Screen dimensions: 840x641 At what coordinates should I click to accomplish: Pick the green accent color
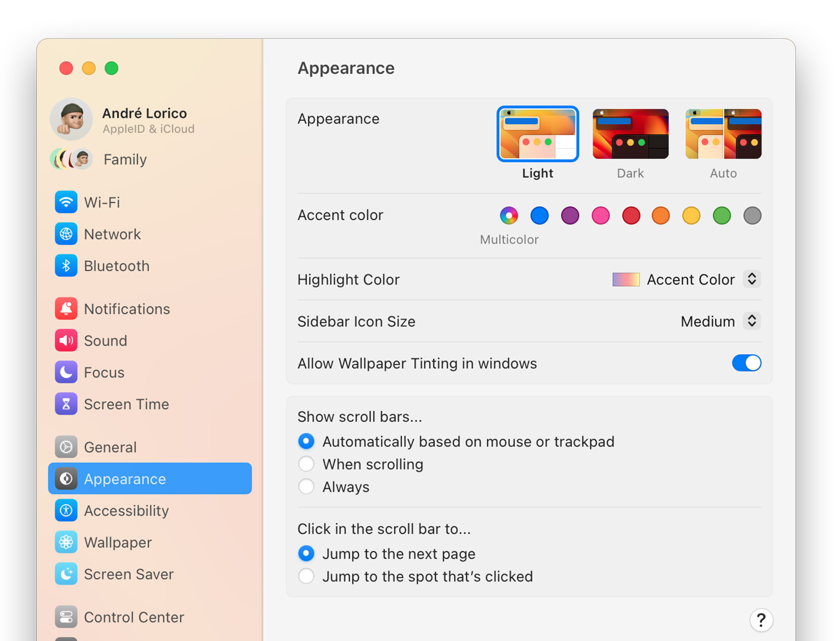(721, 216)
